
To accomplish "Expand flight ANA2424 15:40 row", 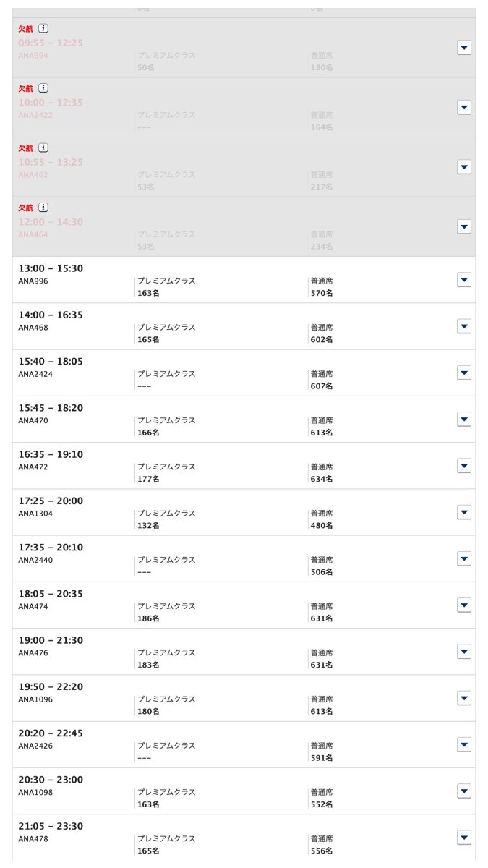I will click(x=464, y=373).
